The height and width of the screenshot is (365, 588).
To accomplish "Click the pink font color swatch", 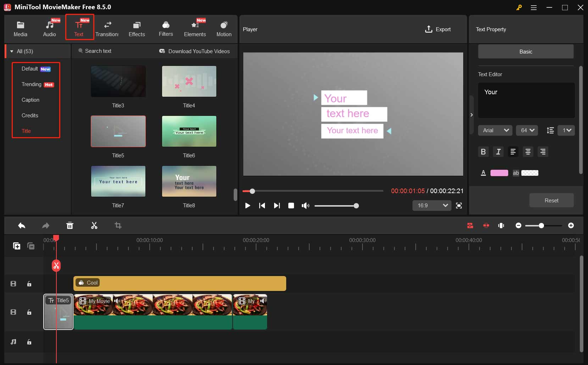I will [499, 173].
